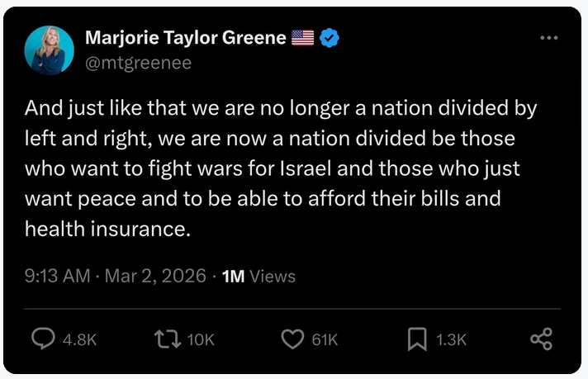Click the 10K reposts count
The height and width of the screenshot is (379, 588).
(201, 340)
